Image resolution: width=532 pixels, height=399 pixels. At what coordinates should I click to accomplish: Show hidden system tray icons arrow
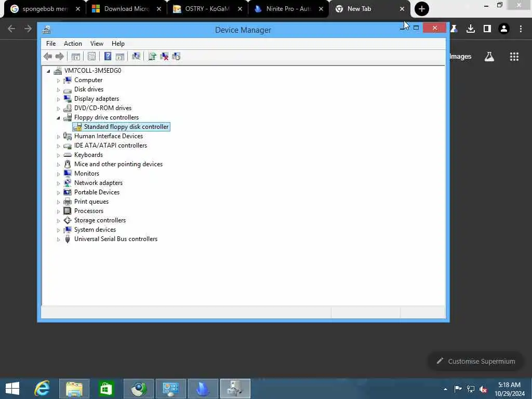pos(445,389)
